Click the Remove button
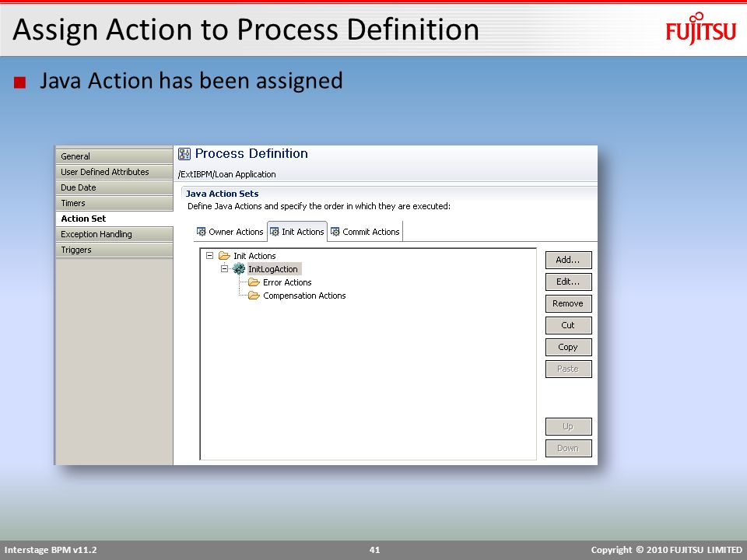This screenshot has height=560, width=747. click(x=568, y=303)
